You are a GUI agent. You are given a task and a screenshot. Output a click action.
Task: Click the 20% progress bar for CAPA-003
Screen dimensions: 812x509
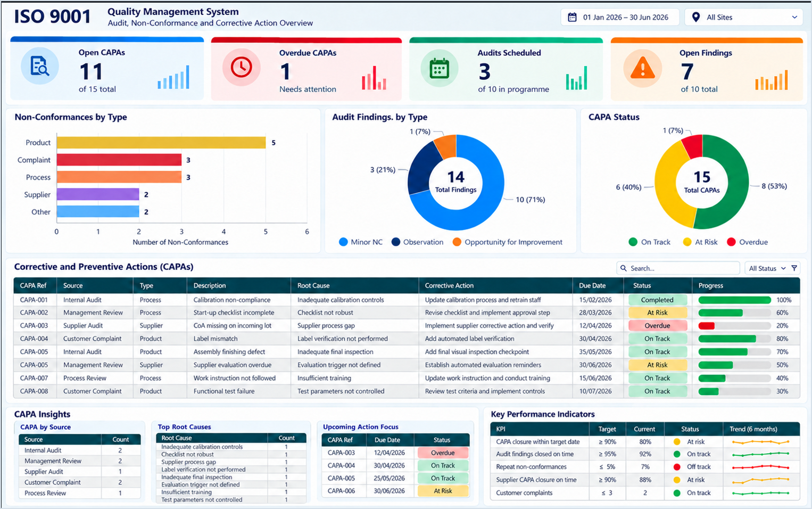pyautogui.click(x=734, y=325)
